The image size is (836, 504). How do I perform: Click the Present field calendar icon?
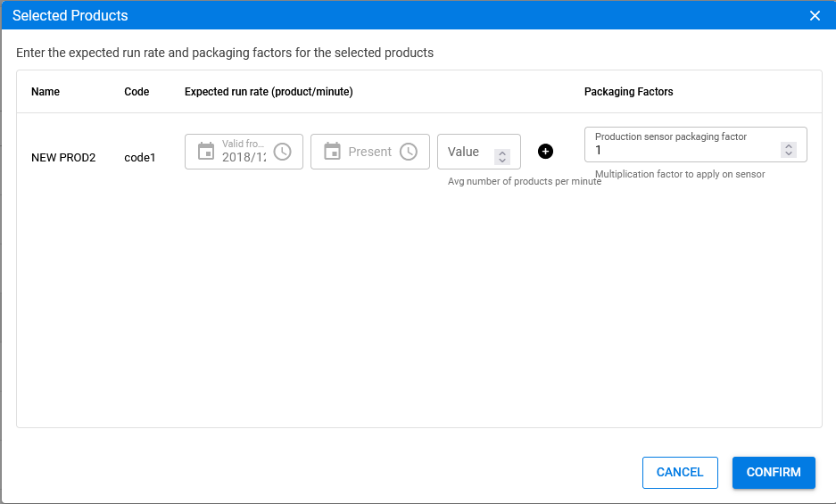332,152
